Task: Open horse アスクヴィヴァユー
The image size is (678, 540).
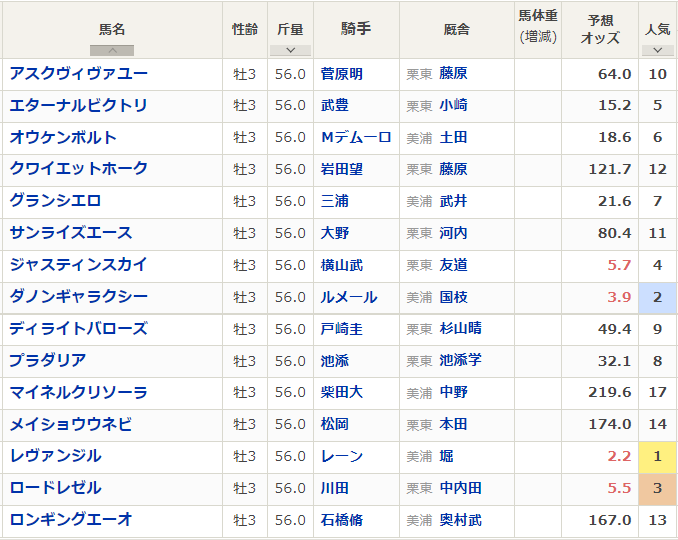Action: click(79, 73)
